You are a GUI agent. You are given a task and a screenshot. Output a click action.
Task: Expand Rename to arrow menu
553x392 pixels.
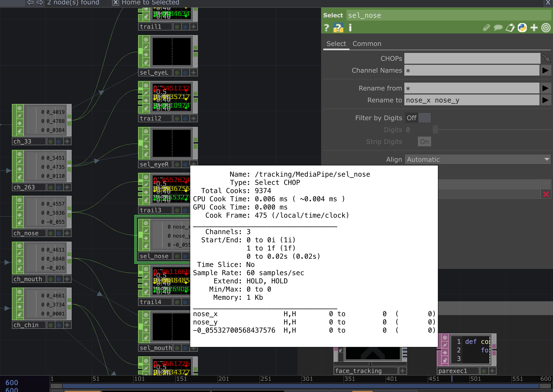[x=545, y=100]
